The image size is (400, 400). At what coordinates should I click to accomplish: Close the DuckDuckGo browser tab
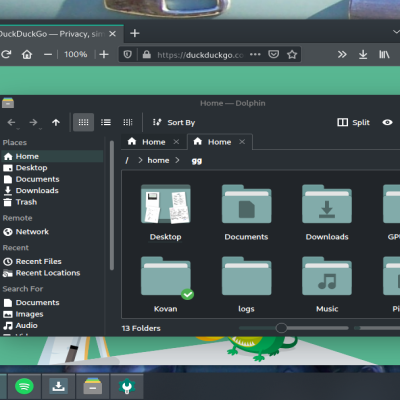[x=113, y=34]
